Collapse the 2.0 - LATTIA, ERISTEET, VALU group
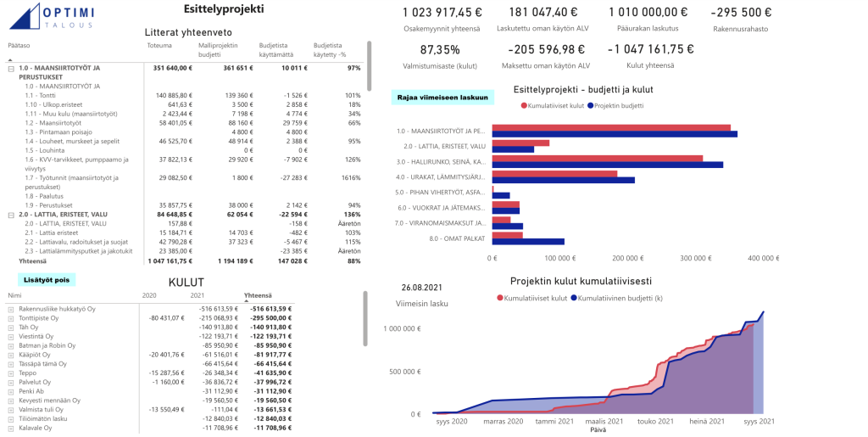The width and height of the screenshot is (868, 437). 11,215
